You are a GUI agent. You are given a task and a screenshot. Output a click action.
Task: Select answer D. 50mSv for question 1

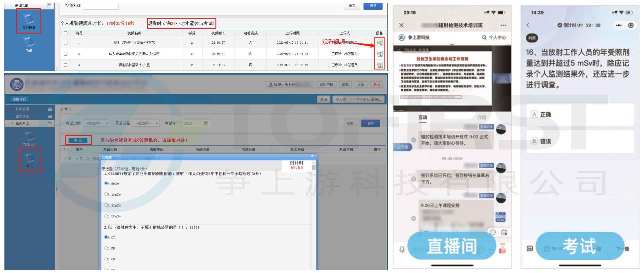click(106, 216)
